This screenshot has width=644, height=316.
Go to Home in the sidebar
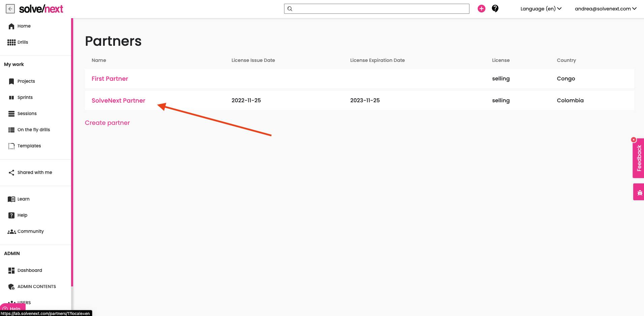click(24, 26)
